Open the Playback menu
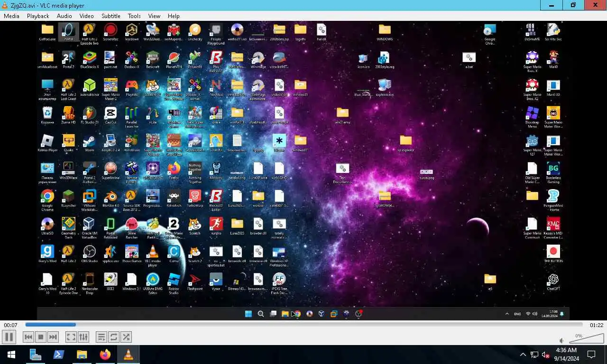Screen dimensions: 607x364 pyautogui.click(x=38, y=16)
